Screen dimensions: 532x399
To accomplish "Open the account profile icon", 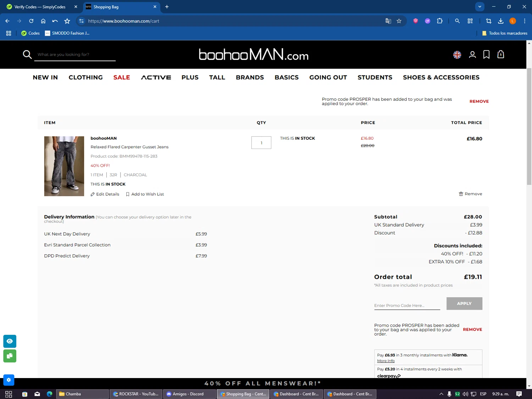I will tap(472, 55).
